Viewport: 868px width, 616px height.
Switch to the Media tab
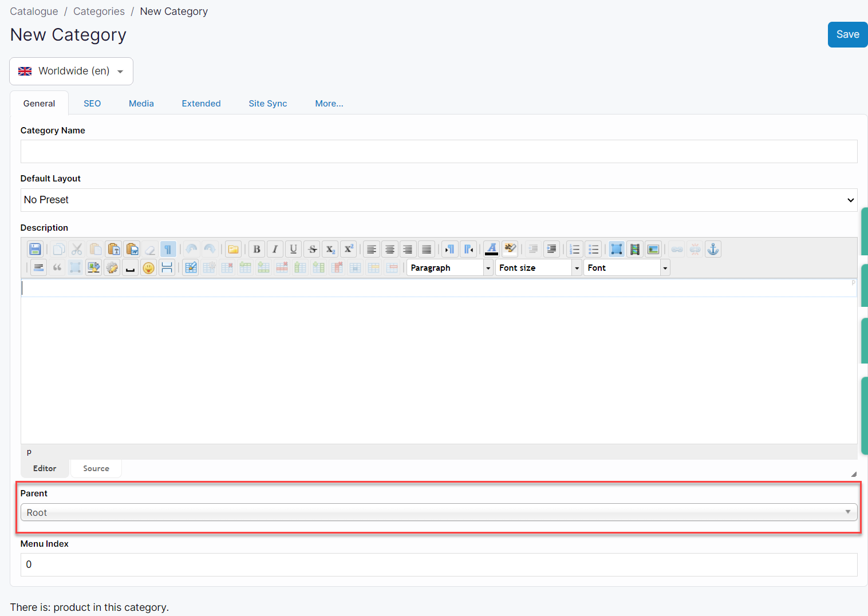[141, 104]
